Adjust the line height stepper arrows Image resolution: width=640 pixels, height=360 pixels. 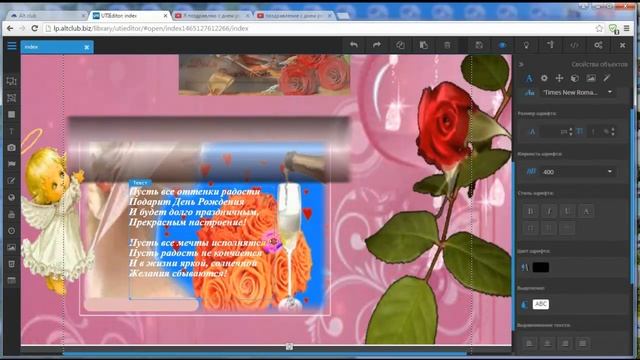(613, 131)
